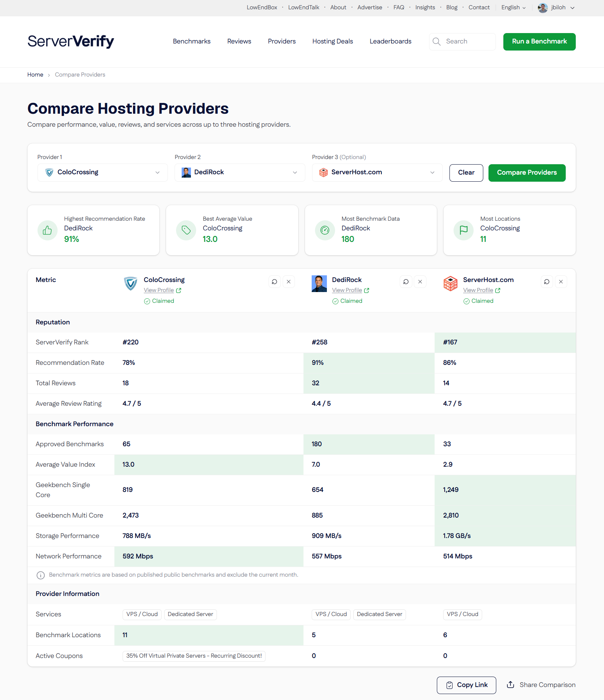Click the external-link icon next to DediRock View Profile
This screenshot has height=700, width=604.
pyautogui.click(x=367, y=291)
